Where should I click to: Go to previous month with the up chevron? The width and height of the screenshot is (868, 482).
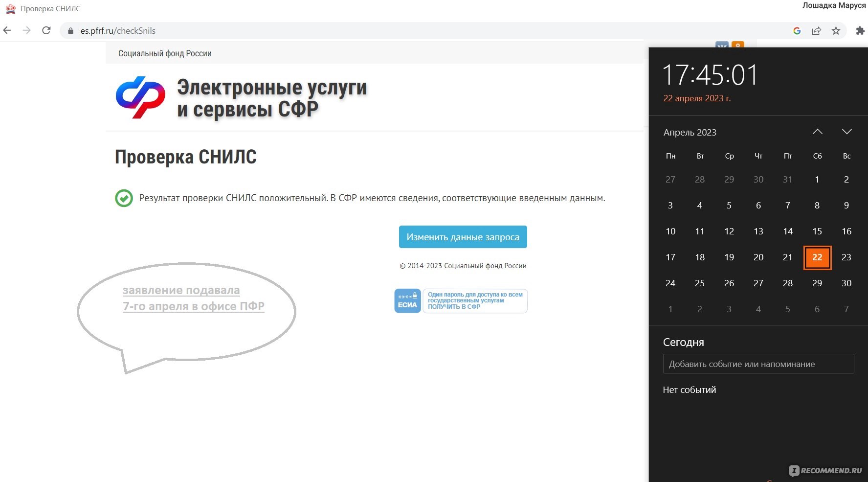(x=817, y=132)
